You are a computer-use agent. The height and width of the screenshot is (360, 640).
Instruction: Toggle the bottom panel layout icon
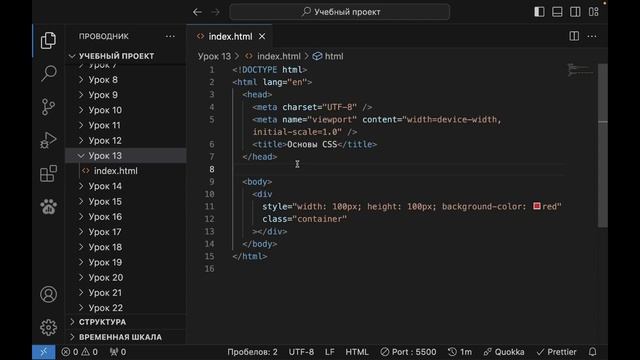click(x=557, y=12)
